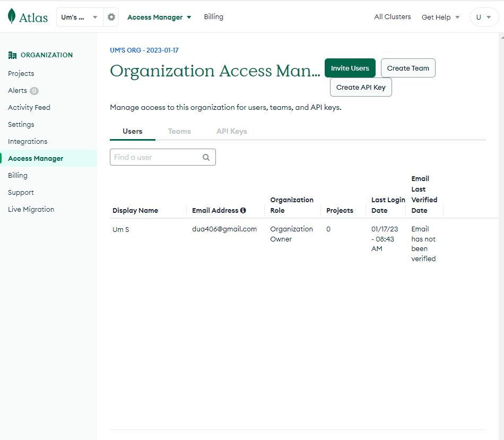Click the Create Team button
This screenshot has height=440, width=504.
pos(408,68)
